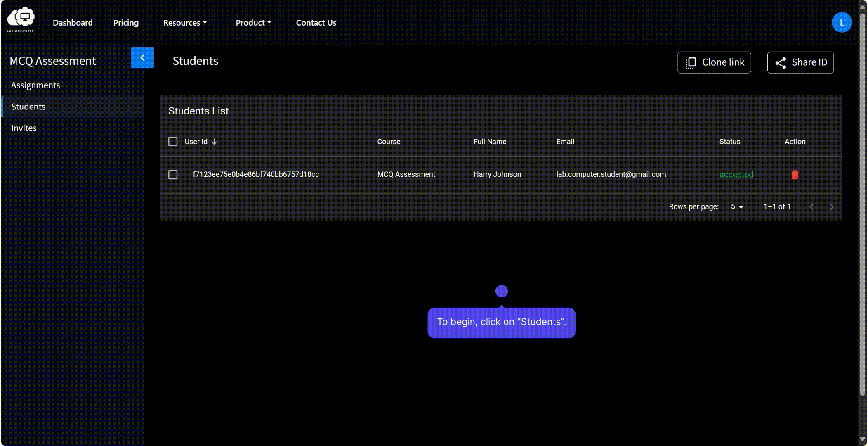868x446 pixels.
Task: Expand the Product menu
Action: pyautogui.click(x=253, y=23)
